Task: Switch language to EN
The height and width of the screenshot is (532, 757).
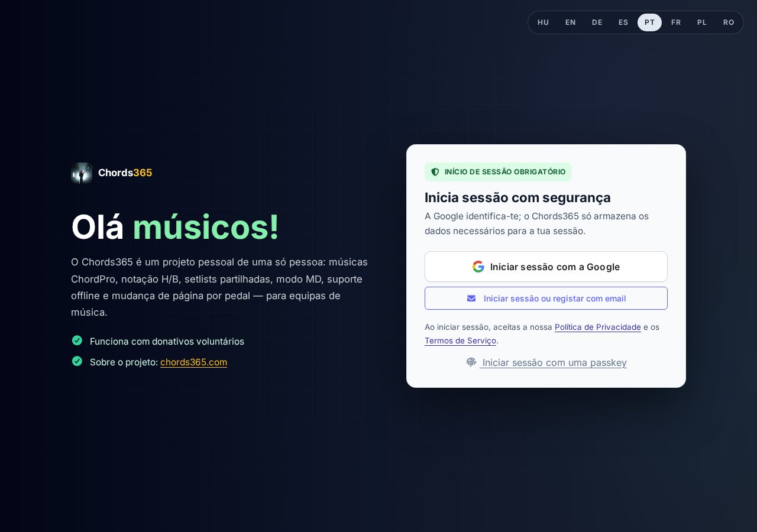Action: tap(570, 22)
